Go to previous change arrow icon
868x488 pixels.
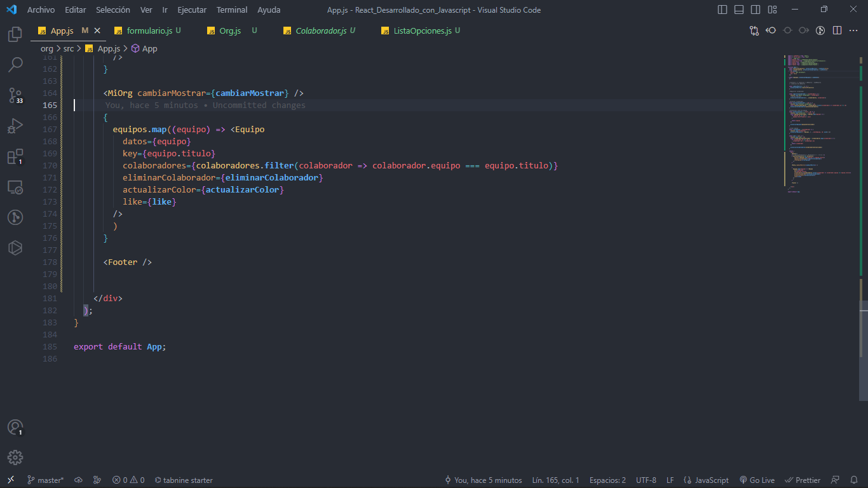pos(771,30)
